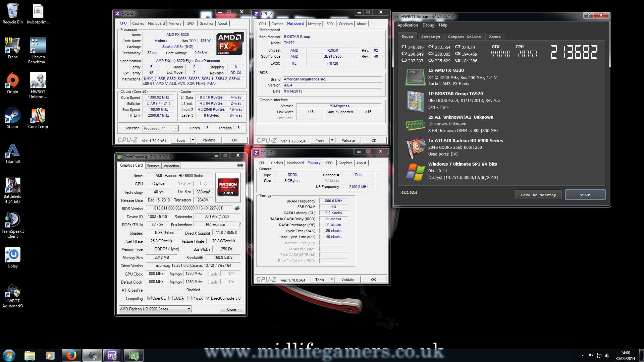Click START in HWBOT Aquamark
This screenshot has width=644, height=362.
(585, 195)
